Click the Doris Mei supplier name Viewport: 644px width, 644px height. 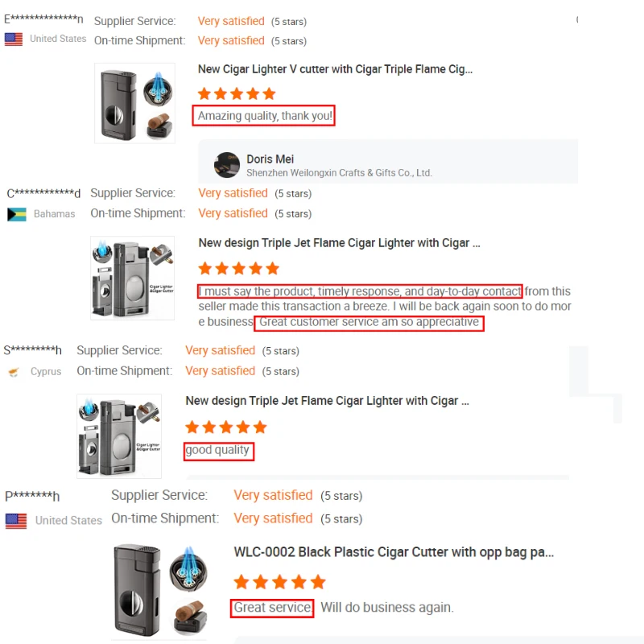coord(270,159)
